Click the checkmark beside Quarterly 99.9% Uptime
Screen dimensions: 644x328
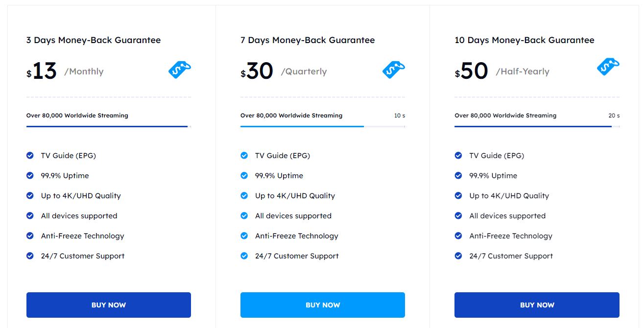(x=244, y=175)
